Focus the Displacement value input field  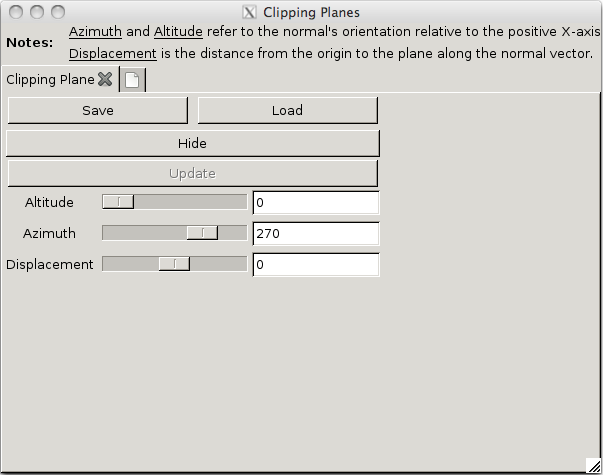tap(315, 265)
